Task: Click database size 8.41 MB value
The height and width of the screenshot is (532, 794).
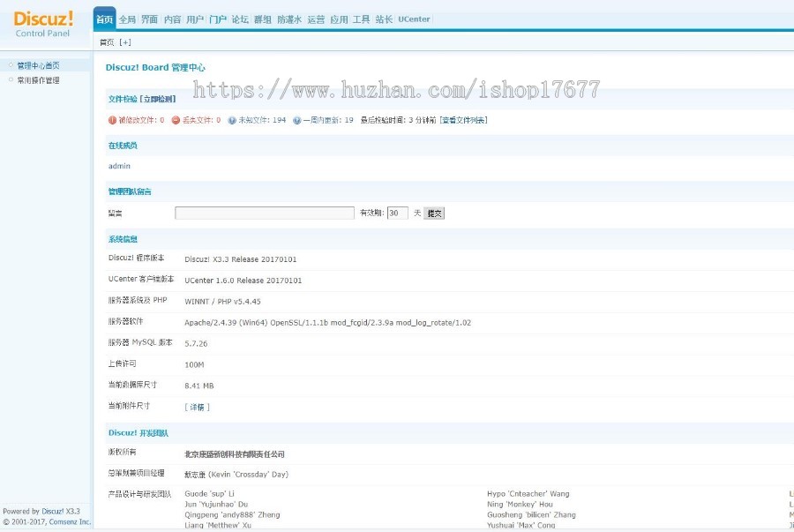Action: coord(199,386)
